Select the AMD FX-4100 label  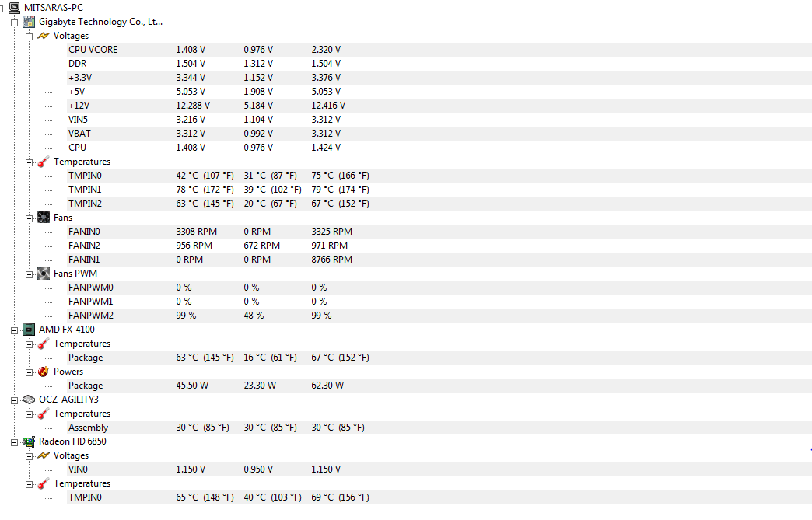click(67, 330)
